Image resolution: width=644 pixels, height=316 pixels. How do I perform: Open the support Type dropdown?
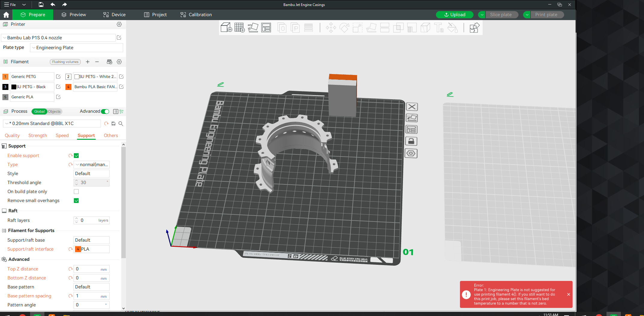point(92,165)
